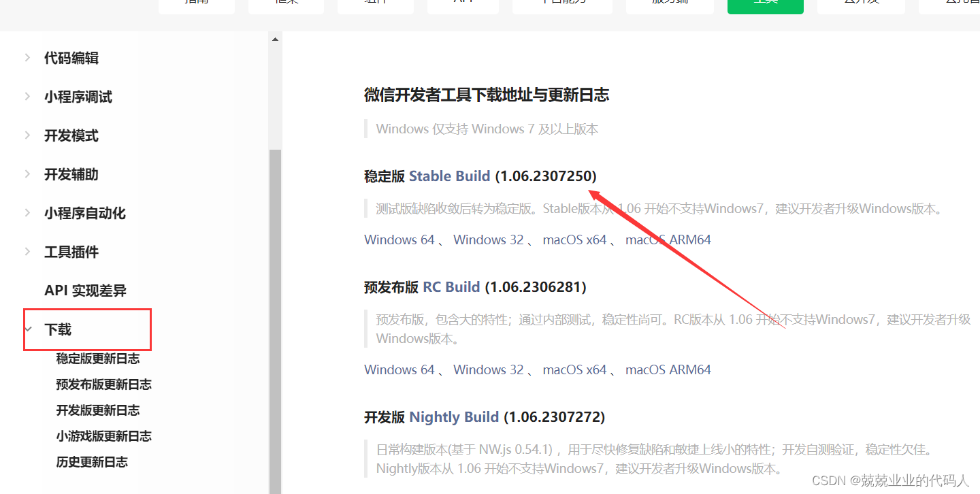Image resolution: width=980 pixels, height=494 pixels.
Task: Click the version text (1.06.2307272)
Action: pos(555,417)
